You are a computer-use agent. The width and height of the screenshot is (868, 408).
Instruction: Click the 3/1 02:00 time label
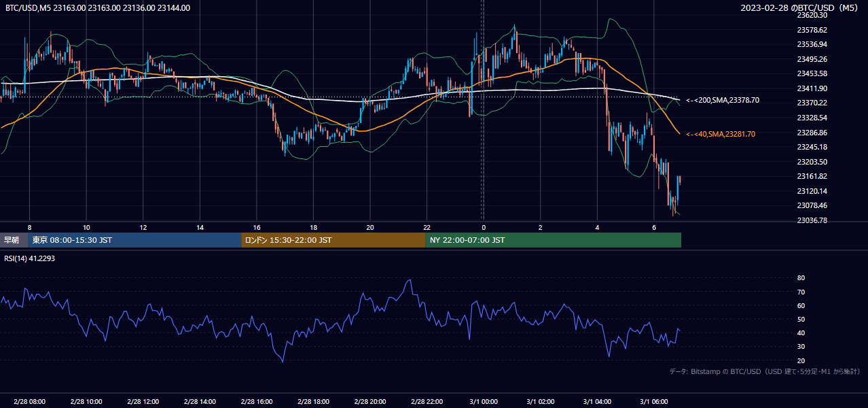coord(540,402)
